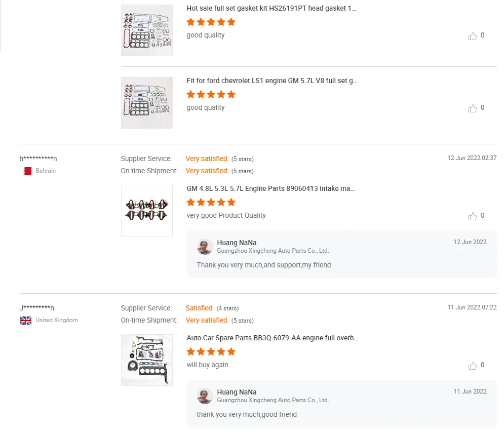View BB3Q-6079-AA overhaul kit thumbnail
This screenshot has width=504, height=434.
coord(147,360)
